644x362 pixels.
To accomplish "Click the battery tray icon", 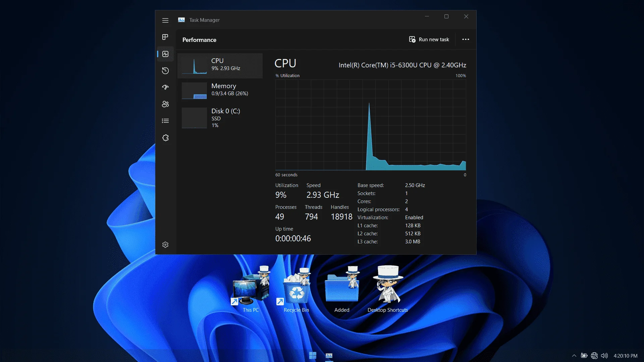I will 584,356.
